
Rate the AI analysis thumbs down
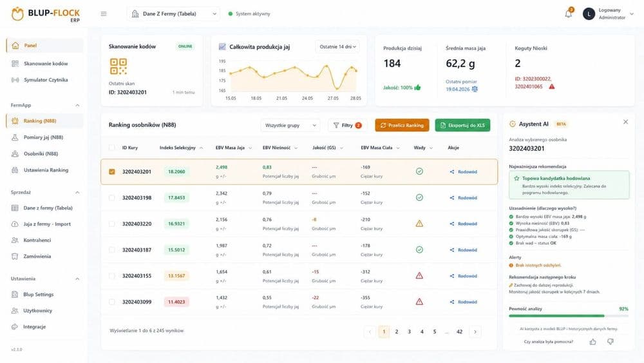pyautogui.click(x=611, y=342)
